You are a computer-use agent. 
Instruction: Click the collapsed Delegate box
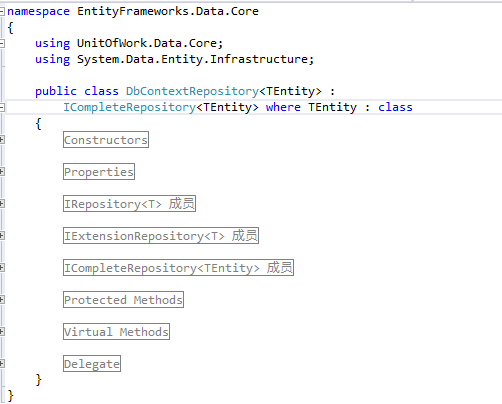pyautogui.click(x=92, y=364)
